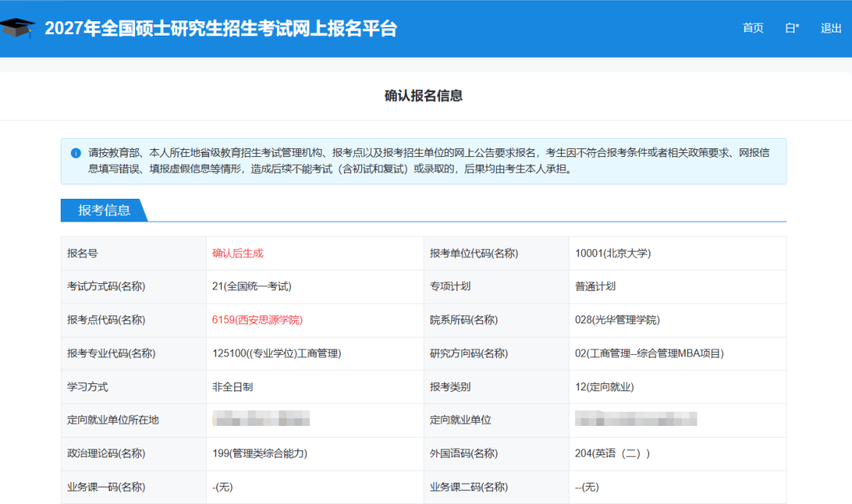Click the 学习方式 label
The width and height of the screenshot is (852, 504).
87,387
